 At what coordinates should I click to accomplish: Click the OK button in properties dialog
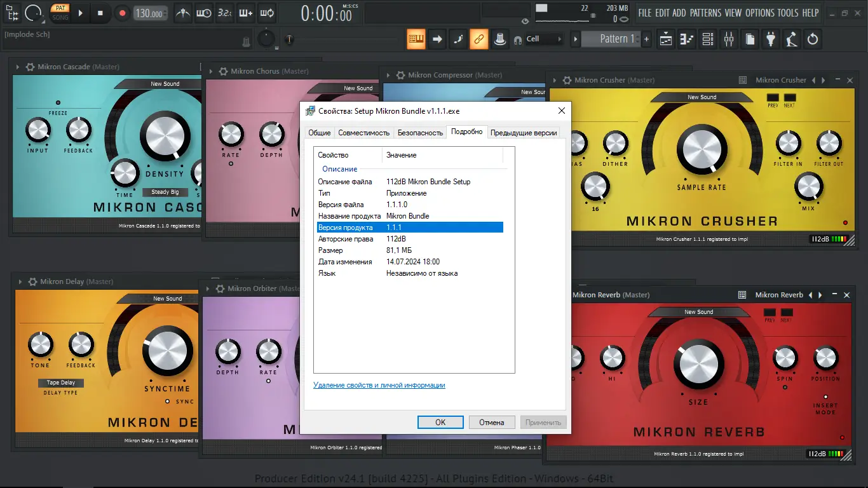[x=440, y=422]
